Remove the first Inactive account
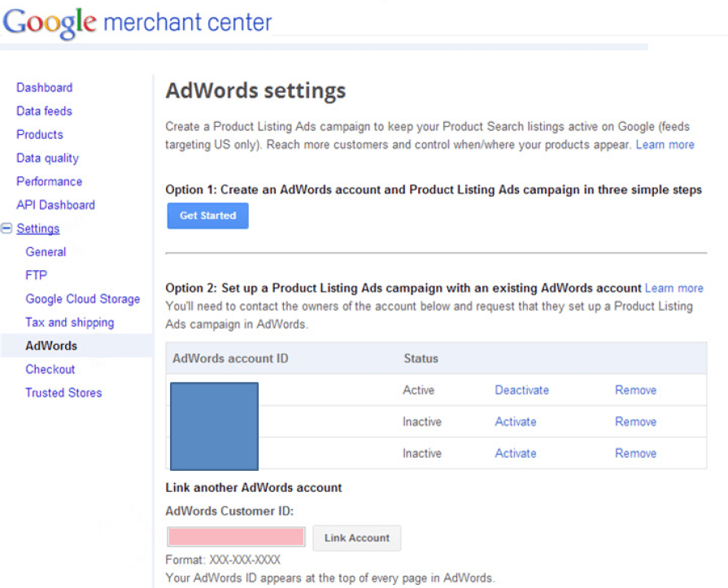The image size is (728, 588). (x=635, y=421)
